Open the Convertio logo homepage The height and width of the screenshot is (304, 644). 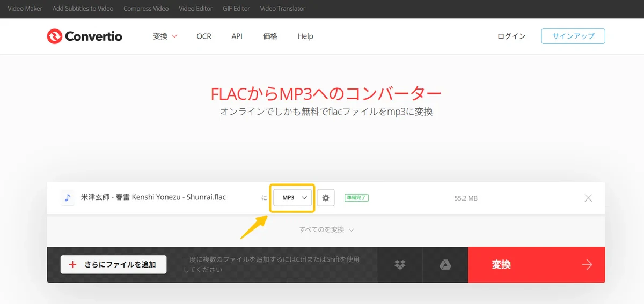(85, 36)
